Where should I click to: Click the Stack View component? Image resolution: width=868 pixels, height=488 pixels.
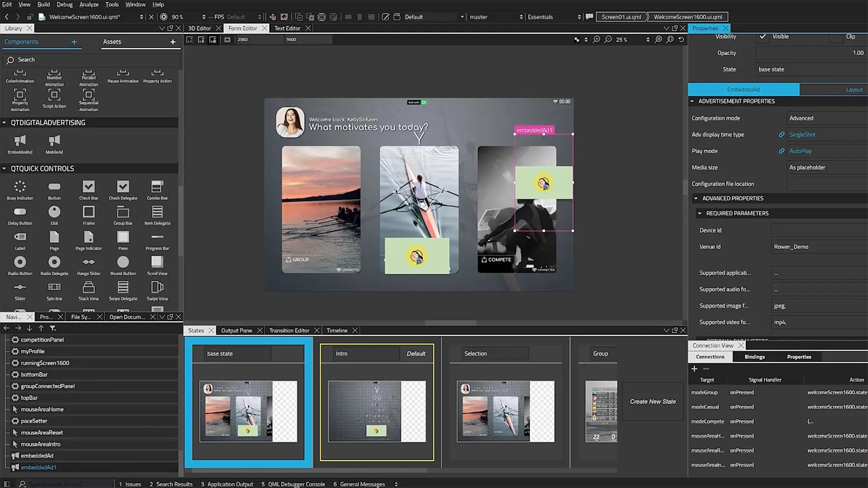[88, 288]
